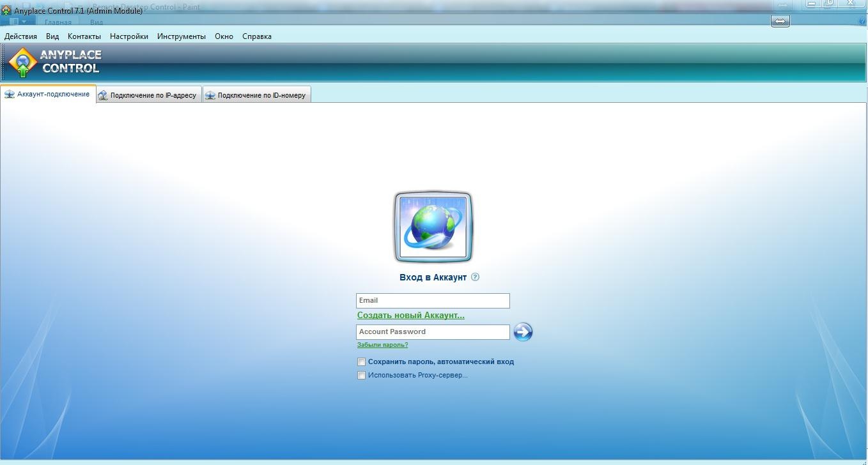The height and width of the screenshot is (465, 868).
Task: Switch to Подключение по ID-номеру tab
Action: click(x=256, y=95)
